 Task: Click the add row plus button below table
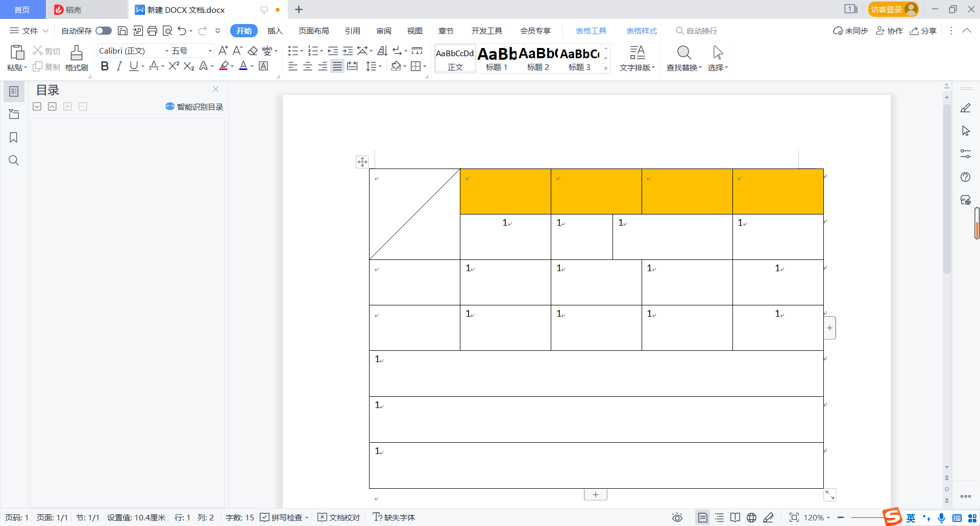tap(595, 494)
